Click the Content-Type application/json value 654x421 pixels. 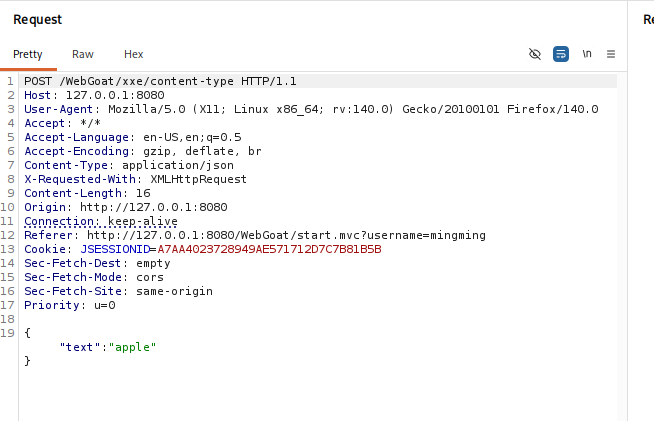pyautogui.click(x=178, y=165)
